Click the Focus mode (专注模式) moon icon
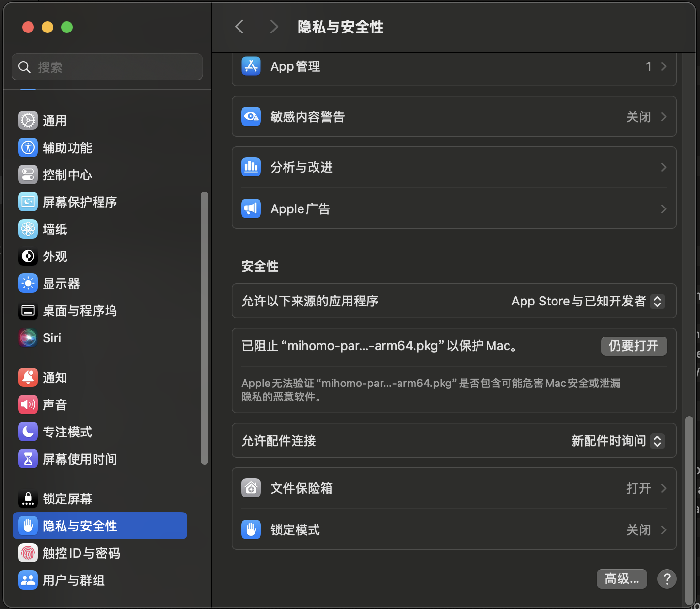The width and height of the screenshot is (700, 609). click(x=28, y=432)
